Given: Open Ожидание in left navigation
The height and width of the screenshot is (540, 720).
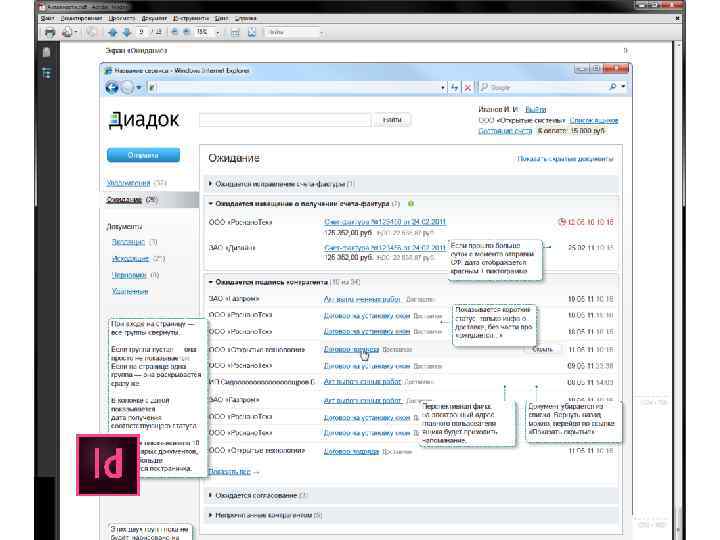Looking at the screenshot, I should (x=124, y=200).
